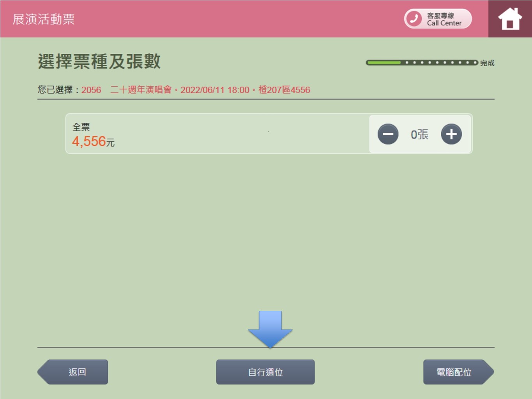Click the phone icon in Call Center button
Image resolution: width=532 pixels, height=399 pixels.
(x=414, y=19)
